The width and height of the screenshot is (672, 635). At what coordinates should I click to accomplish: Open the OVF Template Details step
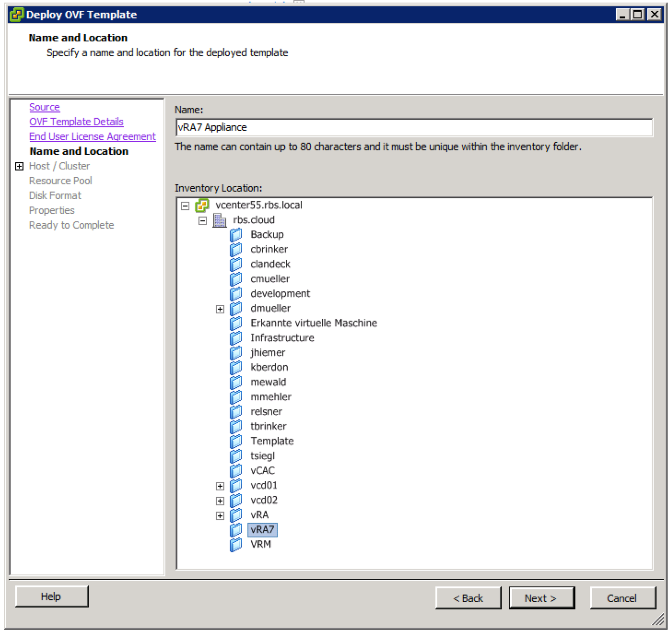point(76,122)
